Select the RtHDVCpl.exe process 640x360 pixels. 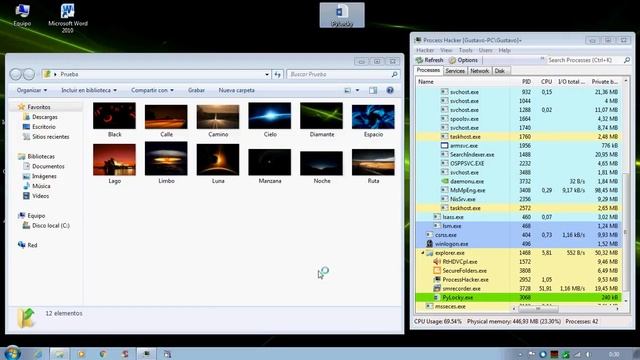(518, 262)
